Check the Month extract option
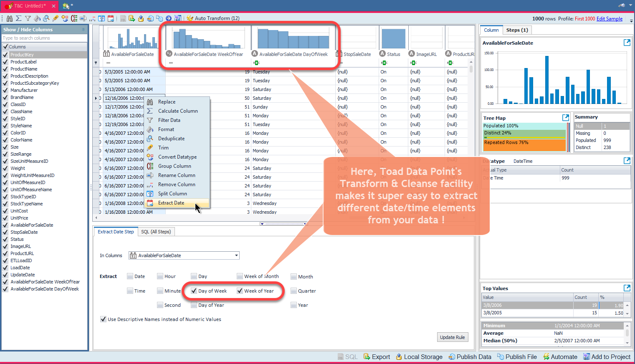 [293, 276]
